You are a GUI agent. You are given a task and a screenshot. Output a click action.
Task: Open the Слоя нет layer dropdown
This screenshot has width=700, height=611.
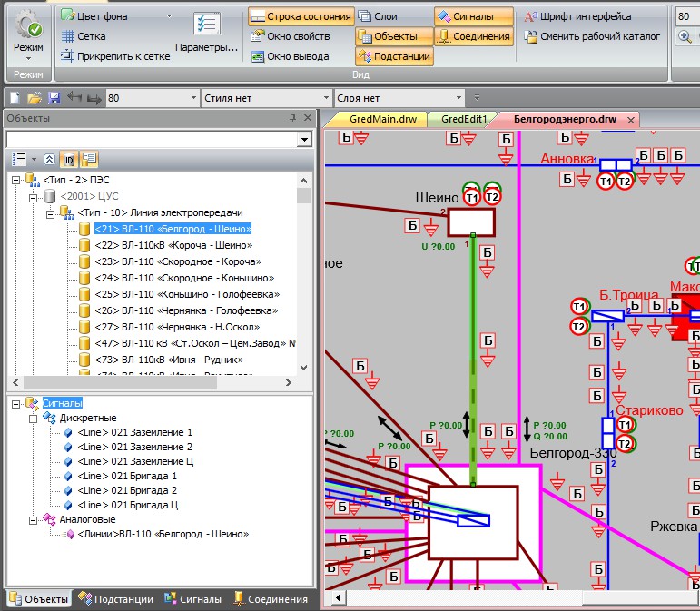(458, 98)
